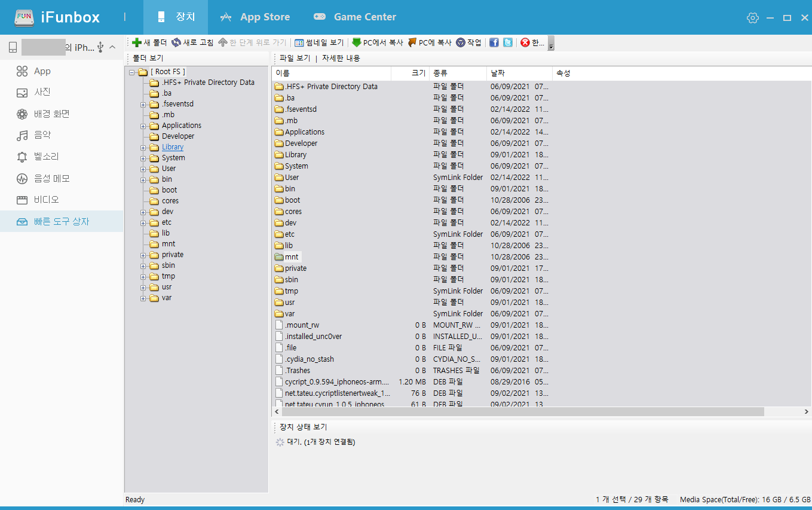Select the 파일 보기 view tab
Viewport: 812px width, 510px height.
pyautogui.click(x=295, y=58)
